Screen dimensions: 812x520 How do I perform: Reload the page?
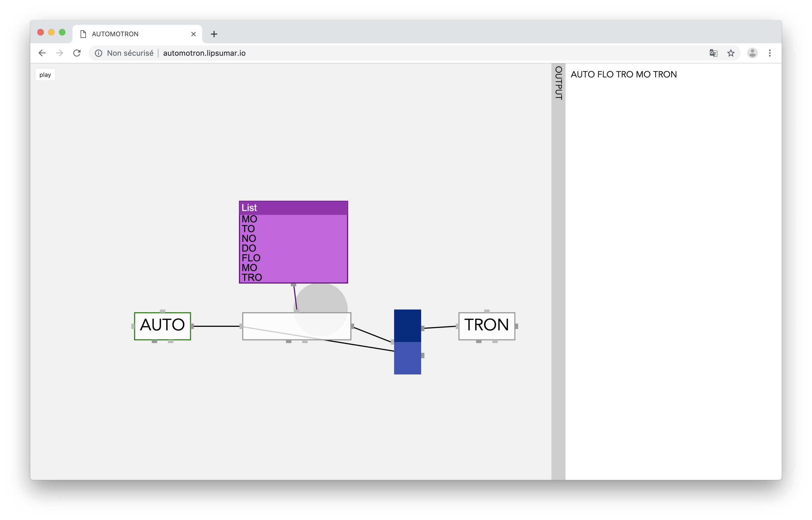coord(77,53)
